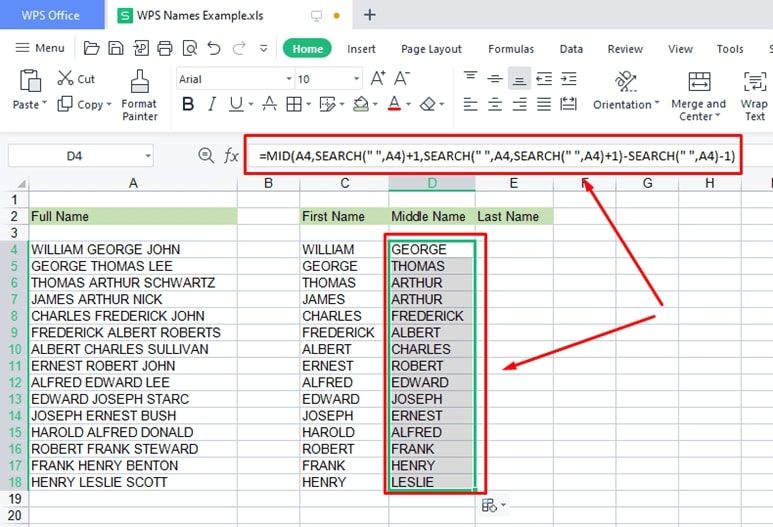Open the Data tab
Screen dimensions: 773x527
pyautogui.click(x=571, y=49)
